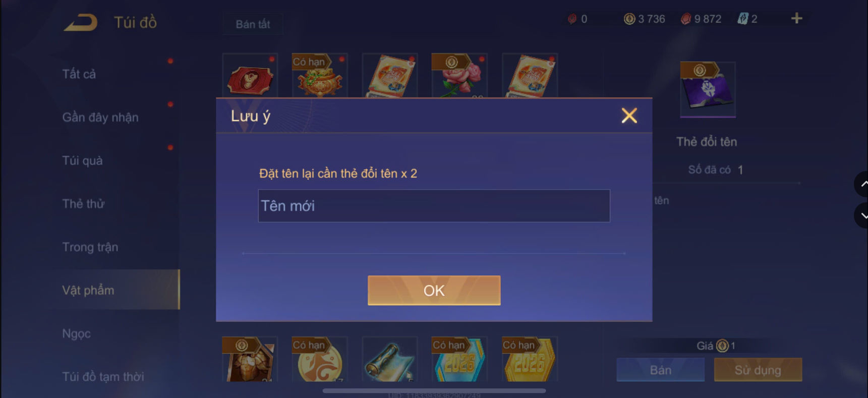Click the plus icon to add currency
Screen dimensions: 868x398
coord(796,19)
